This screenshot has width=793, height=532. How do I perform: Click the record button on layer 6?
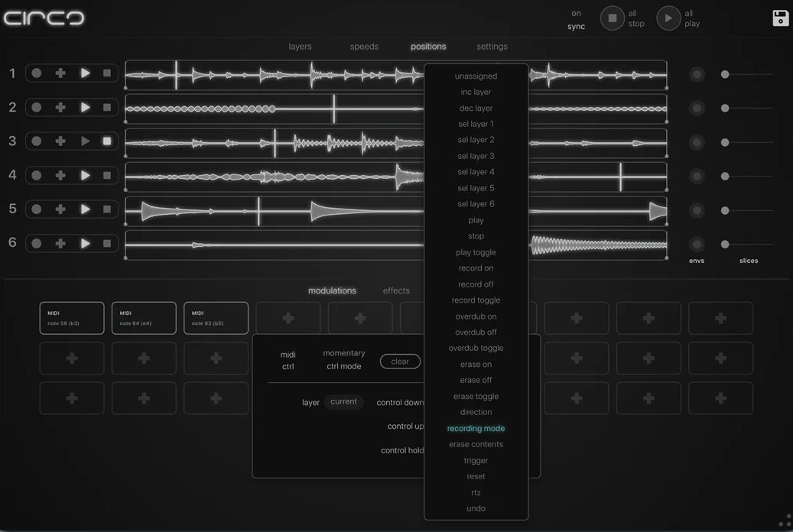pos(37,243)
